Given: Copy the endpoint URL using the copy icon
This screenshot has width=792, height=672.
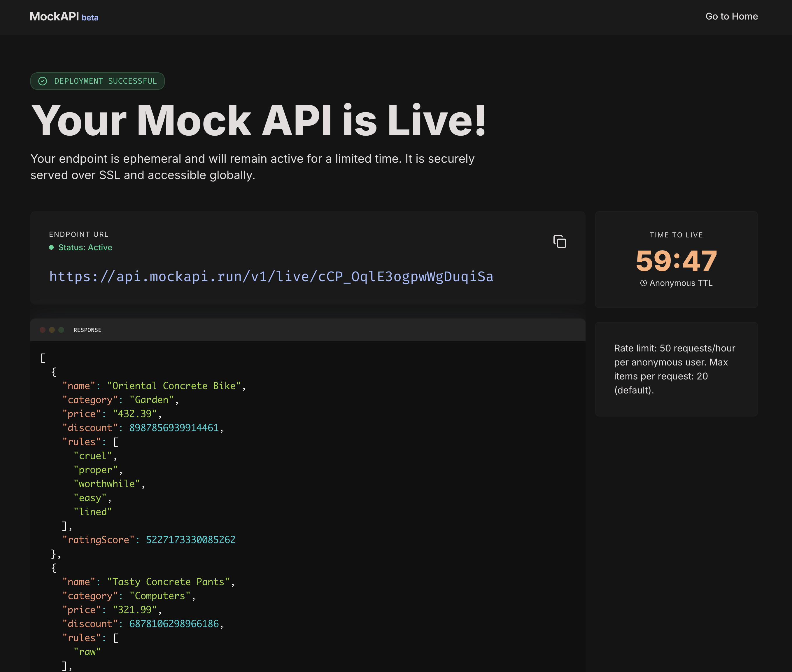Looking at the screenshot, I should tap(560, 242).
